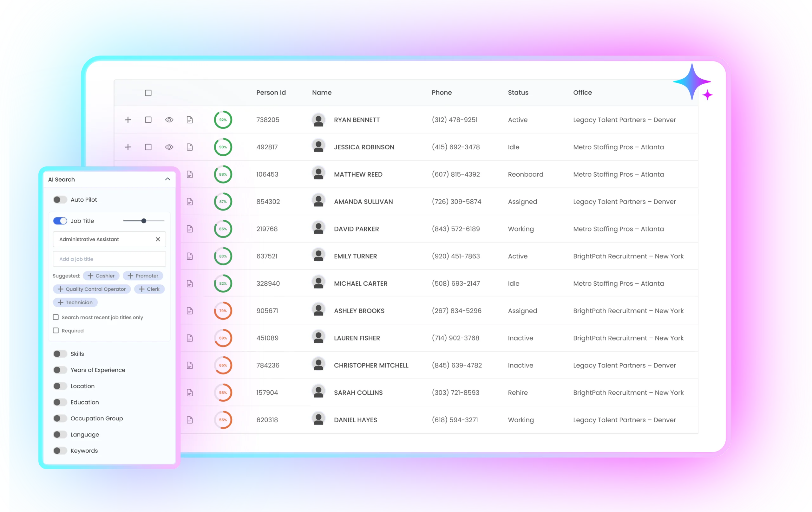
Task: Click the document icon in Daniel Hayes' row
Action: (190, 420)
